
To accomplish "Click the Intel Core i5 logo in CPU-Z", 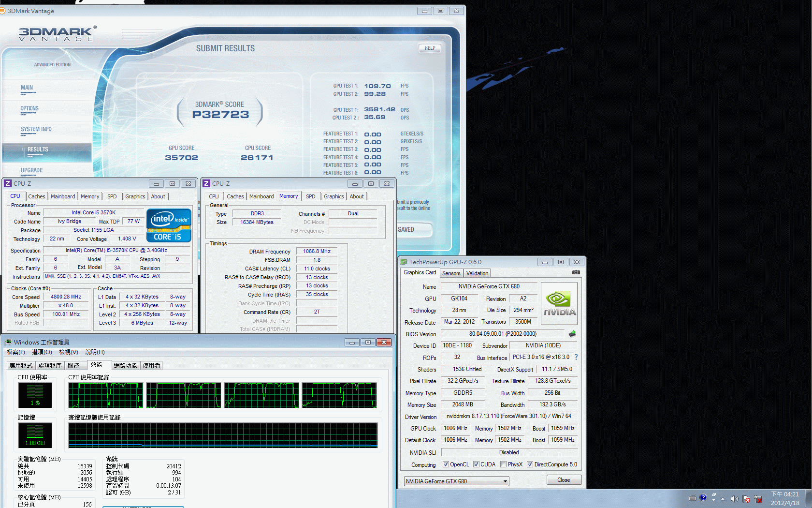I will pos(169,225).
